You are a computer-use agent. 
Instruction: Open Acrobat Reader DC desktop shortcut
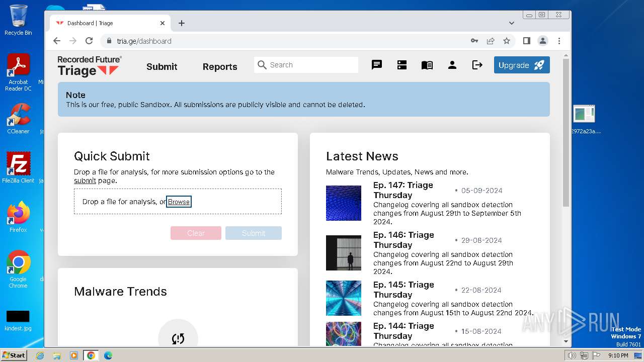point(18,72)
